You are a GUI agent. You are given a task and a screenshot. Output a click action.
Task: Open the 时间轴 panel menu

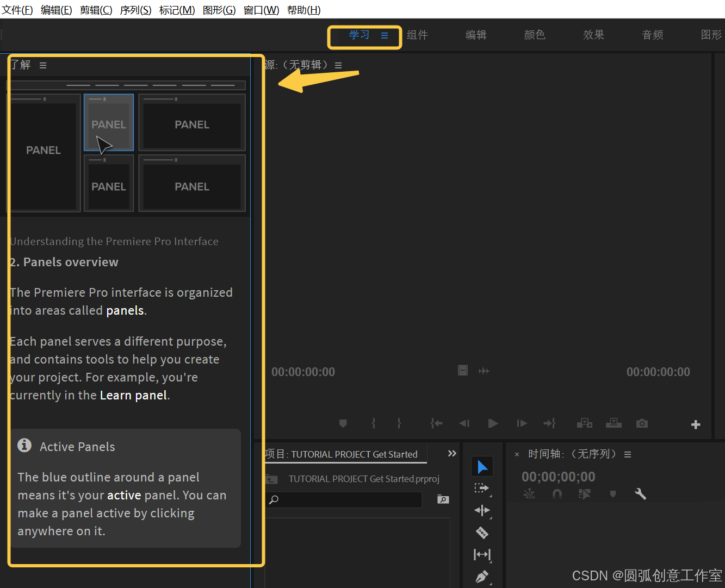tap(628, 454)
